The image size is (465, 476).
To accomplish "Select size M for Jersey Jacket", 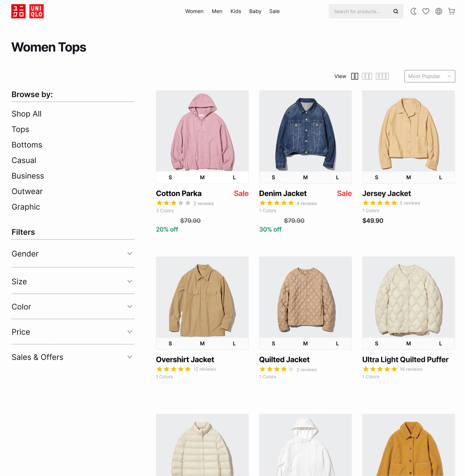I will (408, 177).
